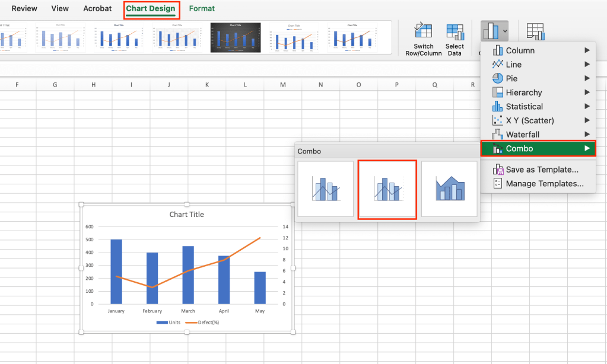Click the Chart Title text in chart

[186, 214]
